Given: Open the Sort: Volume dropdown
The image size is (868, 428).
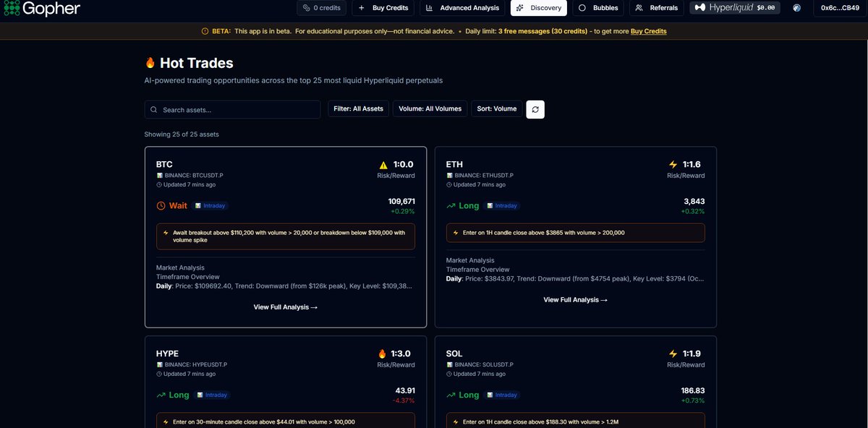Looking at the screenshot, I should [497, 109].
